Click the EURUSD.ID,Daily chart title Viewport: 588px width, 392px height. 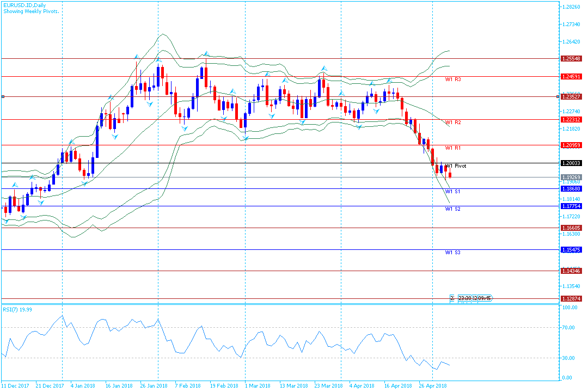24,5
